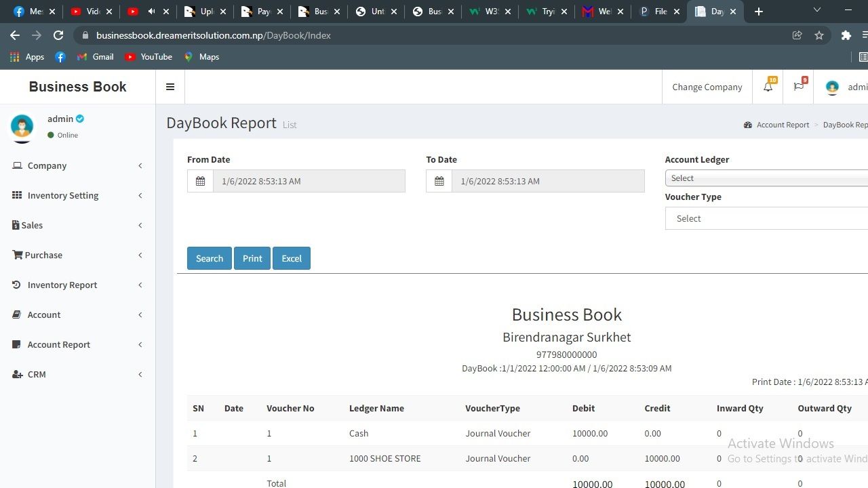
Task: Click the Change Company link
Action: pos(707,87)
